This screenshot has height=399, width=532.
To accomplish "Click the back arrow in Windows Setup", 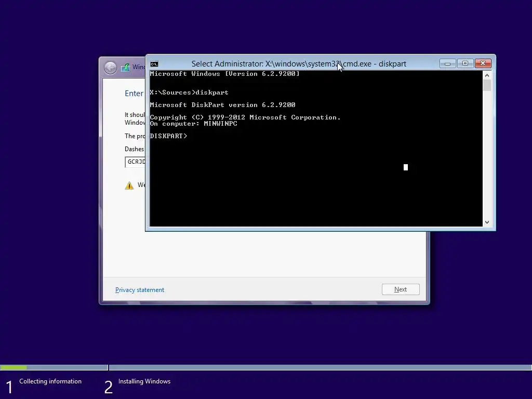I will 110,68.
